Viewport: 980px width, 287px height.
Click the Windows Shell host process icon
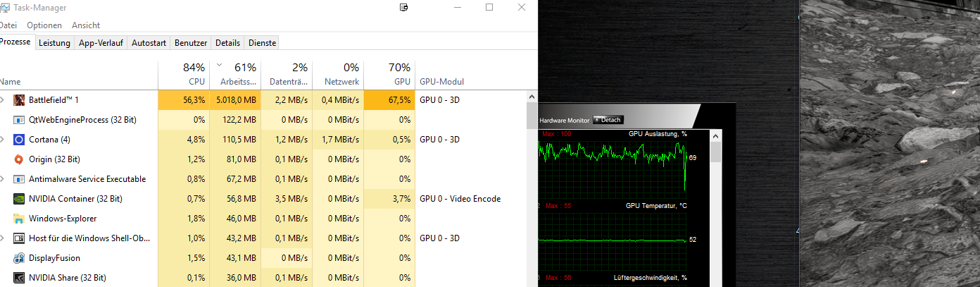tap(19, 238)
